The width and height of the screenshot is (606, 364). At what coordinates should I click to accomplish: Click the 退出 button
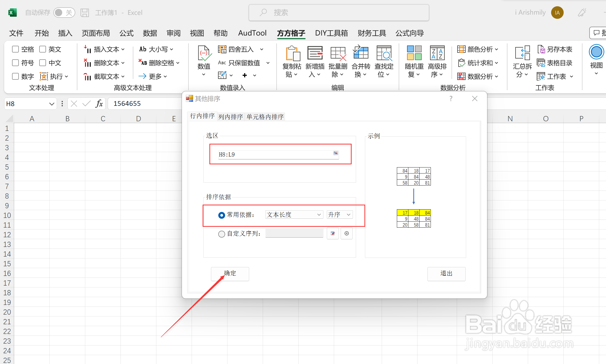[446, 274]
